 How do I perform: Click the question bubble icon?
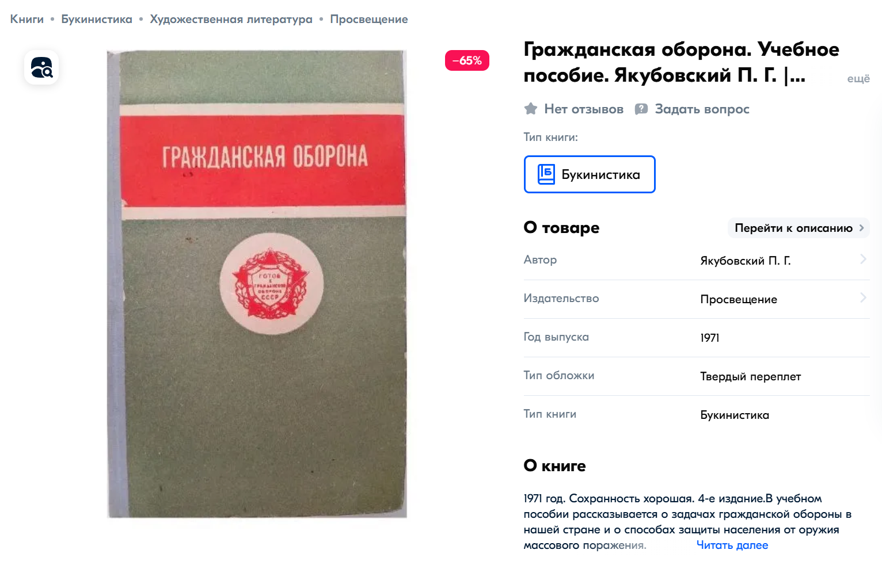tap(641, 109)
